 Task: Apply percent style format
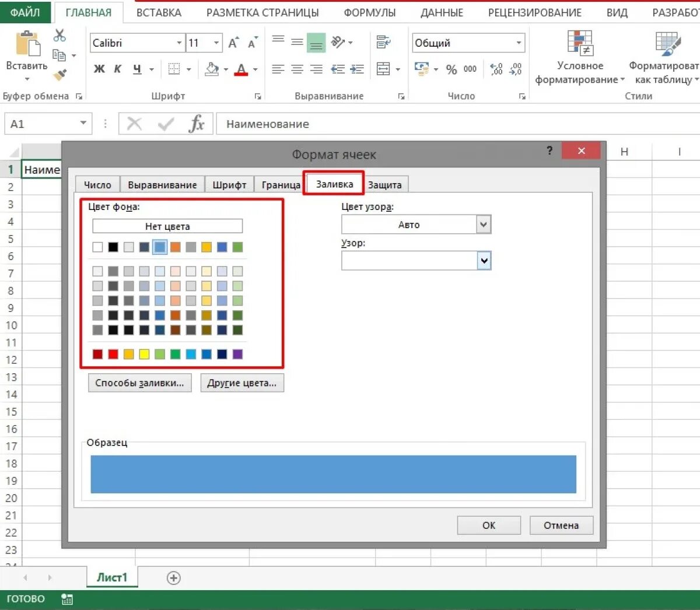point(452,69)
